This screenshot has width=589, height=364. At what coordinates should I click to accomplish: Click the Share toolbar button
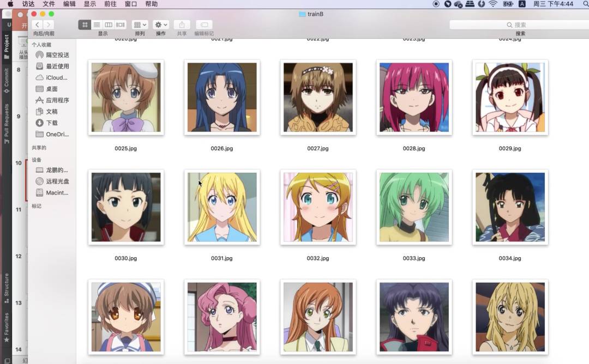pos(182,25)
